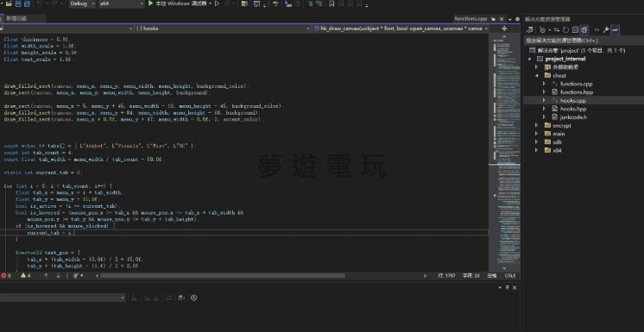This screenshot has width=644, height=332.
Task: Go to next issue with down arrow
Action: pos(58,276)
